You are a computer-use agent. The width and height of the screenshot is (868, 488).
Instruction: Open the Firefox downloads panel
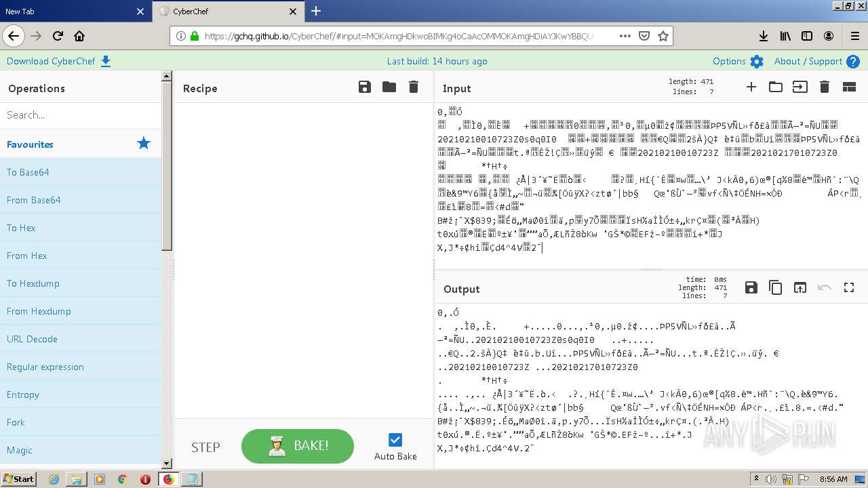tap(764, 36)
